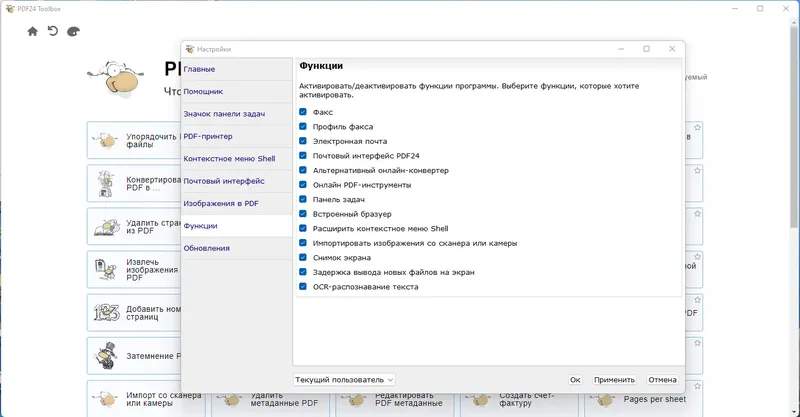Image resolution: width=800 pixels, height=417 pixels.
Task: Switch to Почтовый интерфейс tab
Action: pyautogui.click(x=237, y=181)
